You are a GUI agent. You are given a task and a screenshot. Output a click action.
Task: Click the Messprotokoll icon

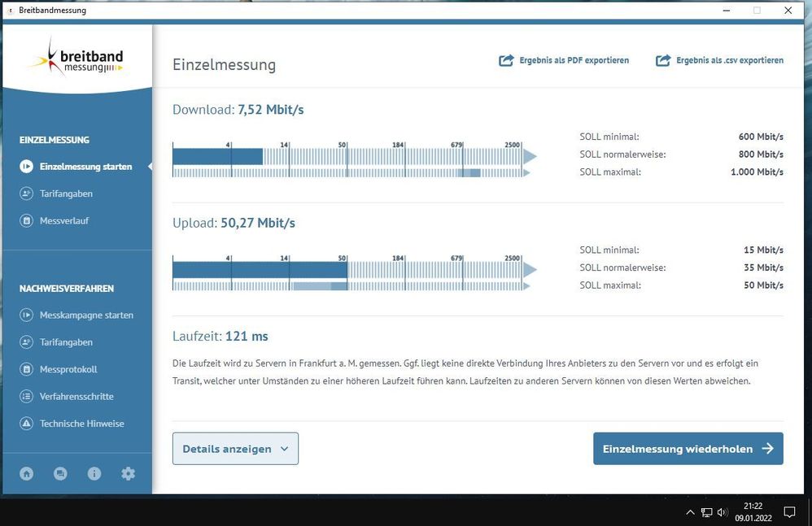tap(26, 369)
